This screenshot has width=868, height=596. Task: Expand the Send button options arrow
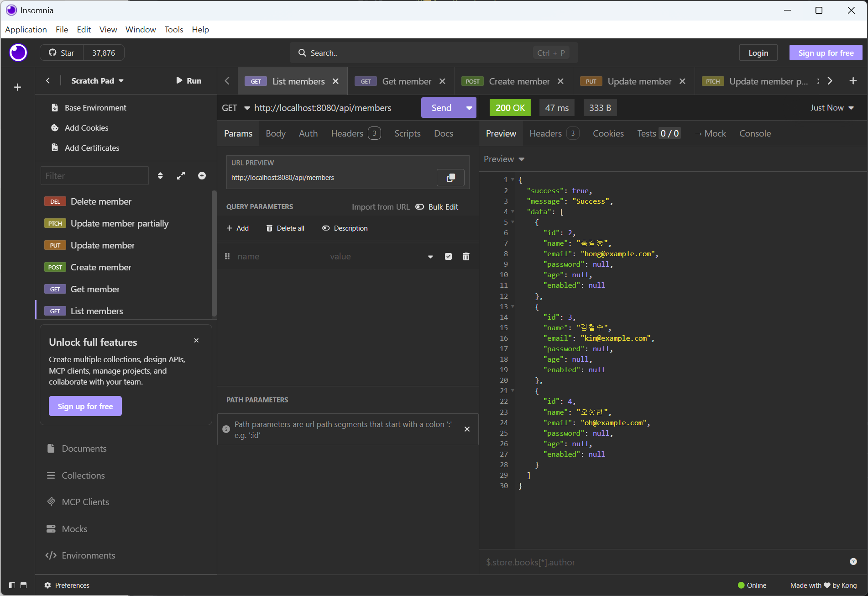point(469,108)
